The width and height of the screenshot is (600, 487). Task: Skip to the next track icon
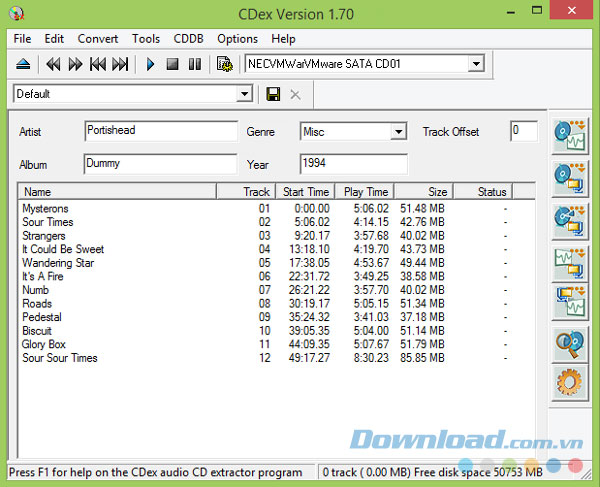(x=120, y=64)
